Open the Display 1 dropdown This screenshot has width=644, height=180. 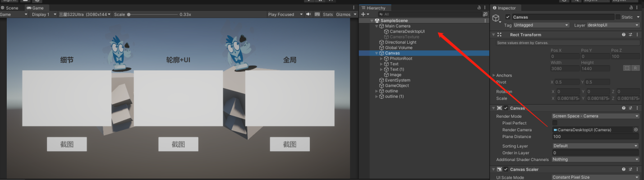pyautogui.click(x=44, y=14)
